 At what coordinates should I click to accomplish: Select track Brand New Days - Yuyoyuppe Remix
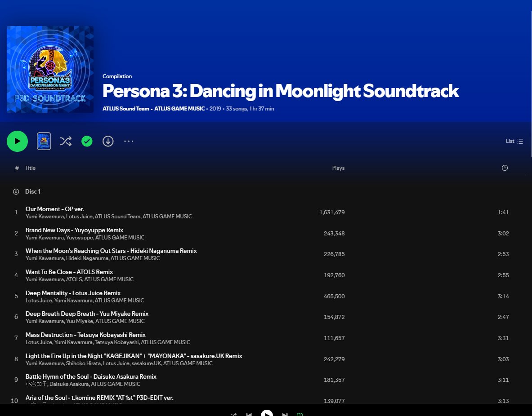74,230
